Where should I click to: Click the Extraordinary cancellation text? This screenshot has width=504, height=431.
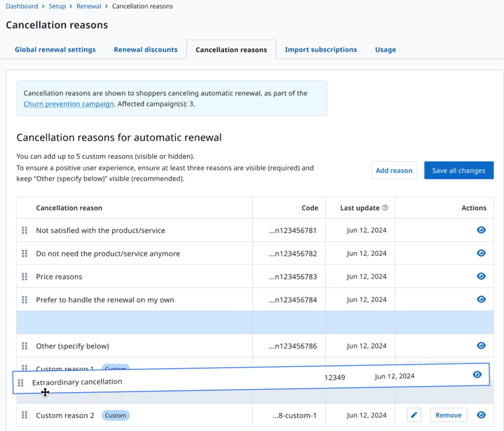(x=77, y=381)
